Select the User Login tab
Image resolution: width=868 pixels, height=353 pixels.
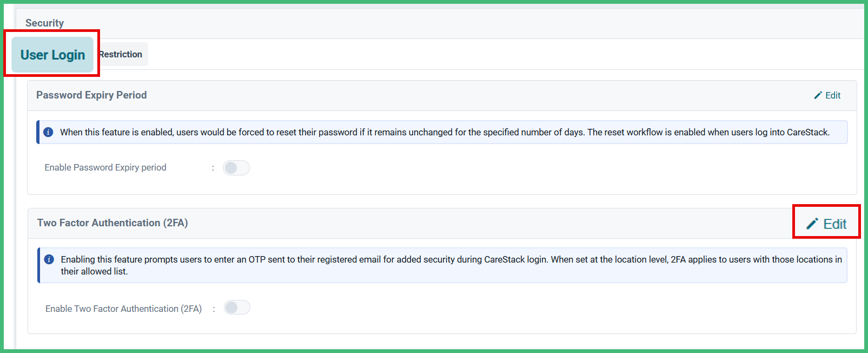click(52, 54)
